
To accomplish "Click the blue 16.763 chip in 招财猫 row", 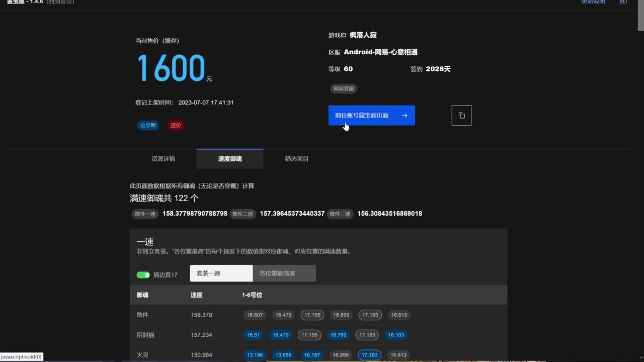I will (x=338, y=335).
